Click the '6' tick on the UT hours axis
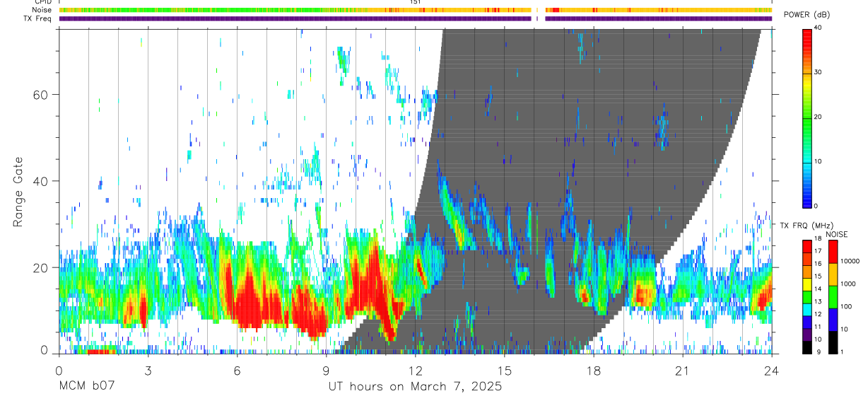Screen dimensions: 868x401 237,371
